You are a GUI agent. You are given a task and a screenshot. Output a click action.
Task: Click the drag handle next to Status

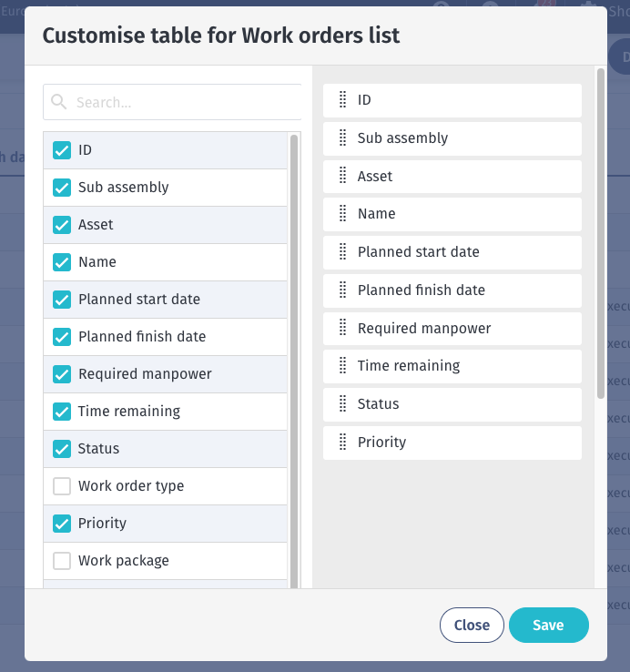[342, 403]
